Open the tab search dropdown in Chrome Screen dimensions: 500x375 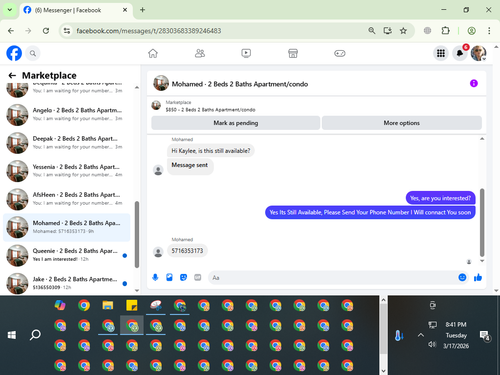coord(10,10)
